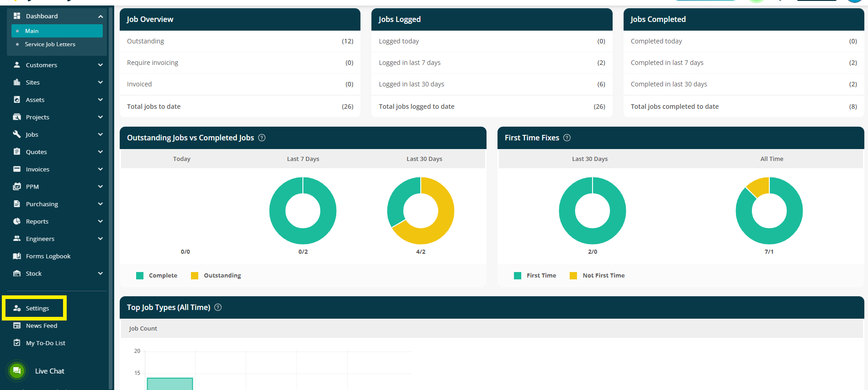
Task: Open the Forms Logbook label
Action: pyautogui.click(x=48, y=256)
